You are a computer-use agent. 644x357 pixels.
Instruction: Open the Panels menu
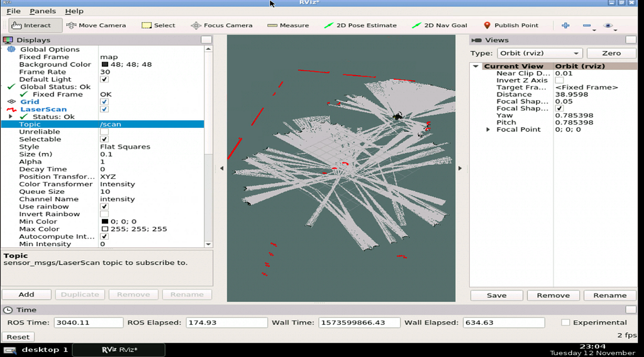pos(43,11)
